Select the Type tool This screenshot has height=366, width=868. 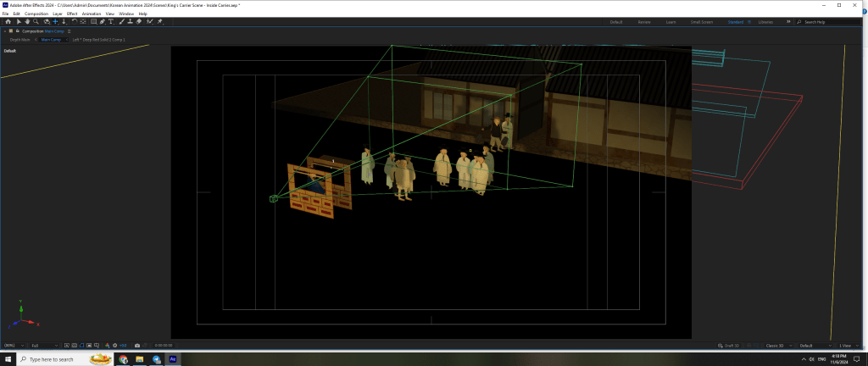(110, 22)
